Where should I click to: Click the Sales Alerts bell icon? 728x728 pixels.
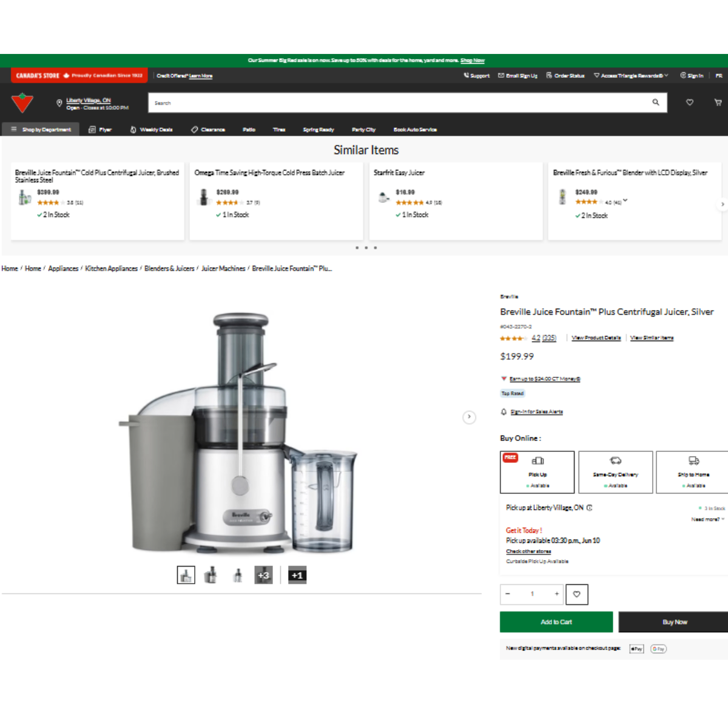click(x=504, y=412)
